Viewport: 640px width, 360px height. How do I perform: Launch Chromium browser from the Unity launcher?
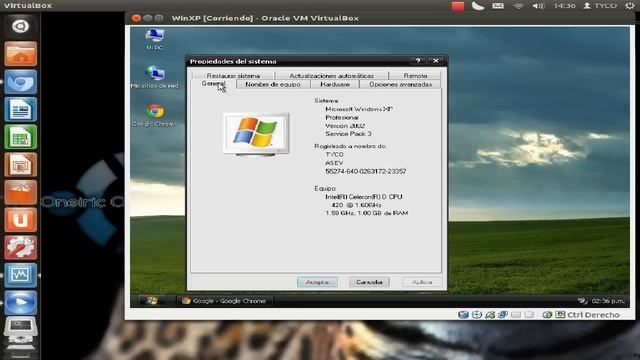point(20,81)
